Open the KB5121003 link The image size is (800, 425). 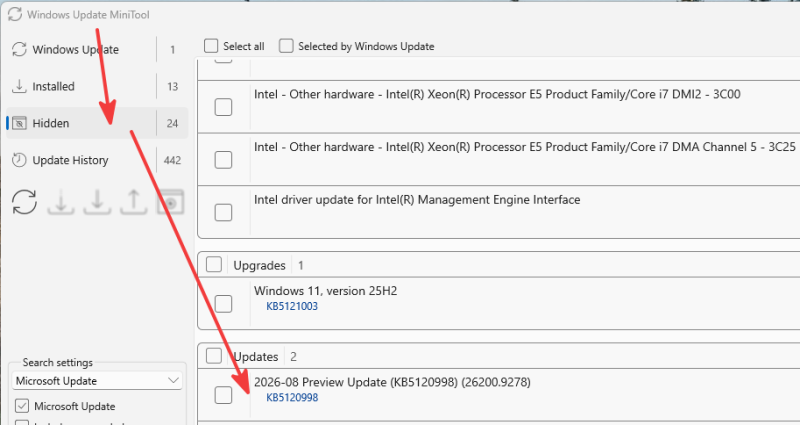[x=292, y=306]
